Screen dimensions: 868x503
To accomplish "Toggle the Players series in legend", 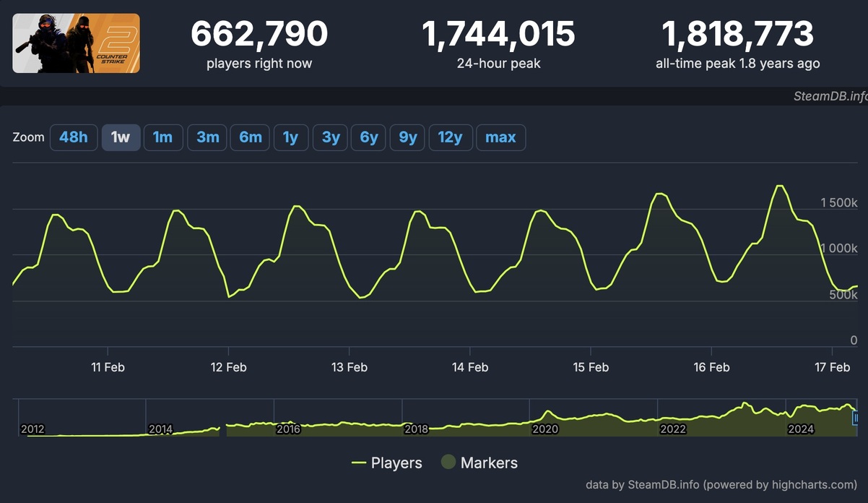I will coord(386,463).
